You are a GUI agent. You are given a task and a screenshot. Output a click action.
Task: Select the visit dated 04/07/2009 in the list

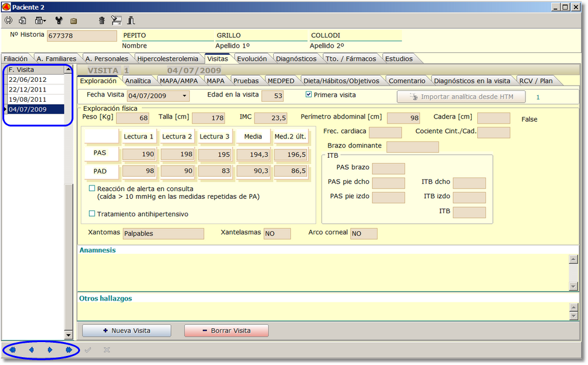[36, 109]
